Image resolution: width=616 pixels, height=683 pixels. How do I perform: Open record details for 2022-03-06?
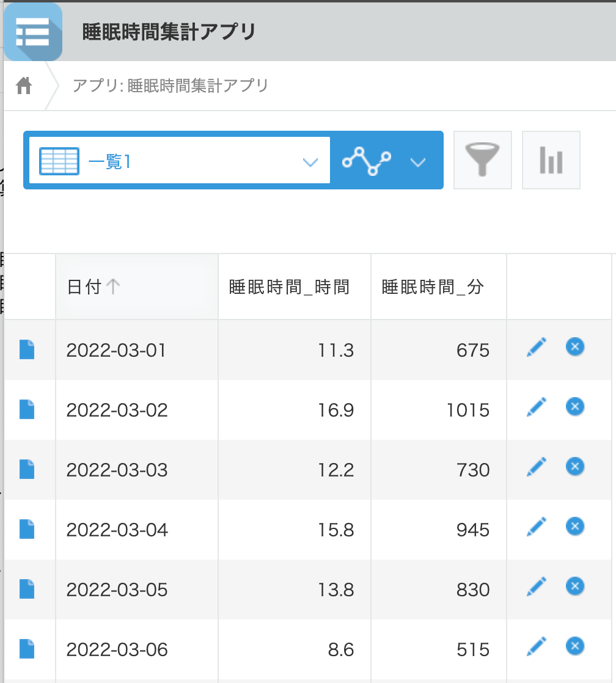pos(27,649)
